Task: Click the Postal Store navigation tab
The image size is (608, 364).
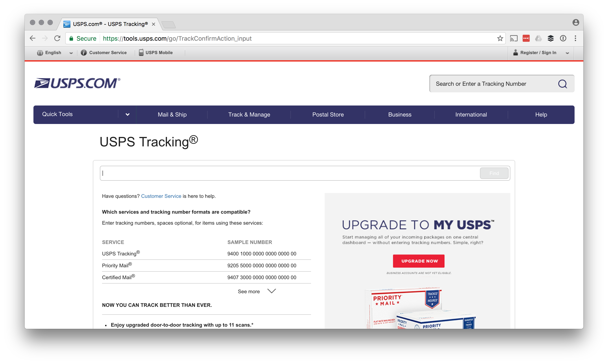Action: pos(328,114)
